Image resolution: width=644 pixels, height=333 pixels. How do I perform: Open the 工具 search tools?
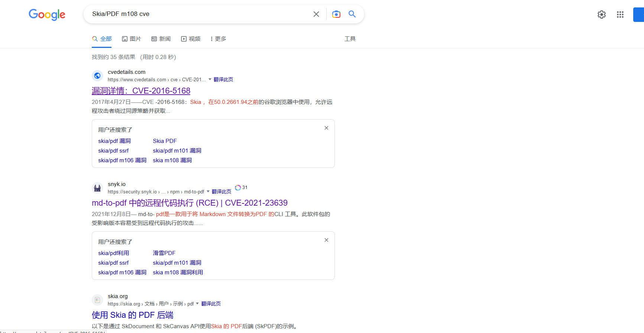click(x=350, y=39)
